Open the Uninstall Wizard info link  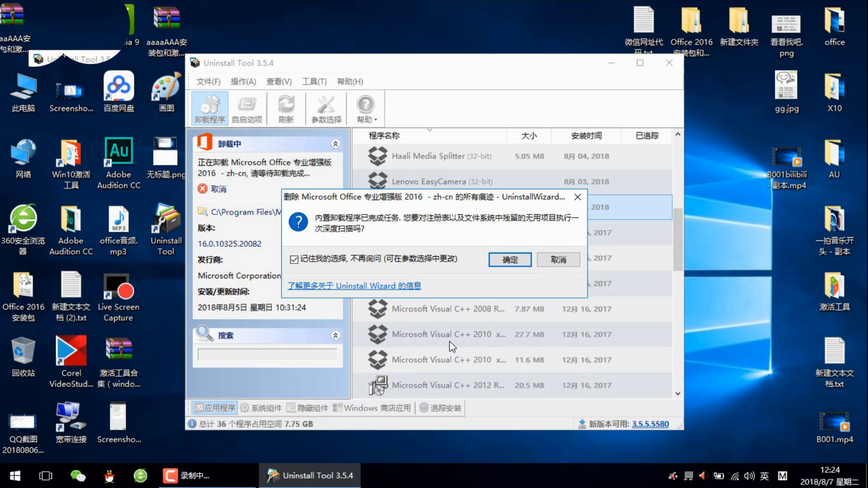pyautogui.click(x=354, y=286)
